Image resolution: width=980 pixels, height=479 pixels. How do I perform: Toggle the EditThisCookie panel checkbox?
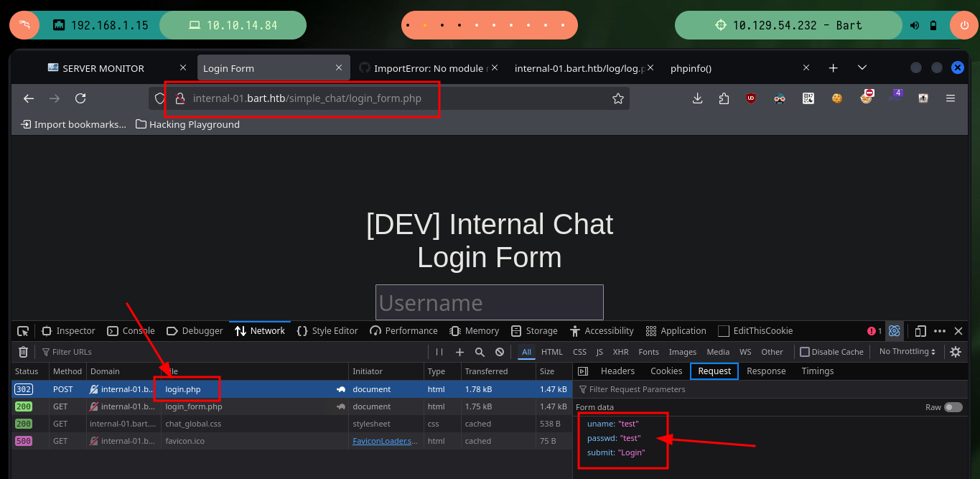(x=724, y=331)
